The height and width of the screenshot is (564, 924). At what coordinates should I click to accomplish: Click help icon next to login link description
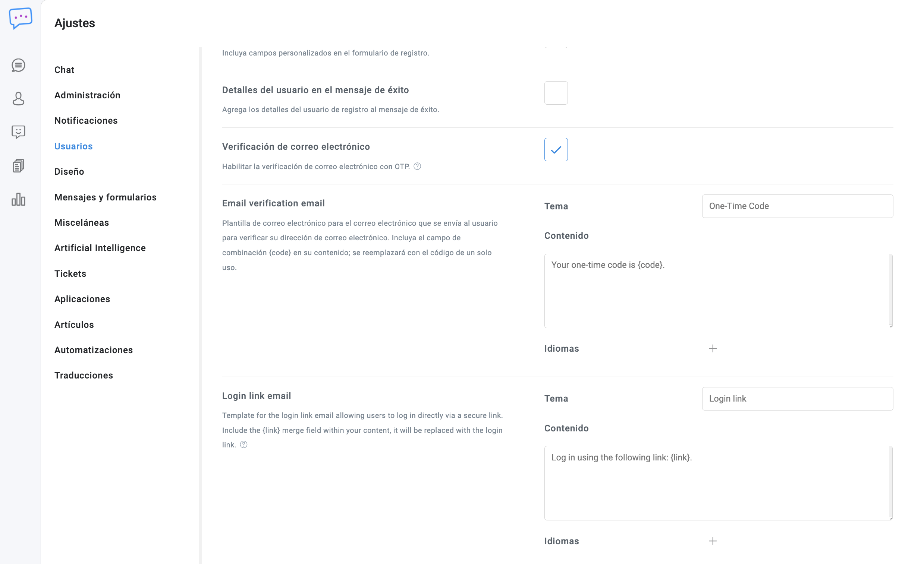coord(244,445)
